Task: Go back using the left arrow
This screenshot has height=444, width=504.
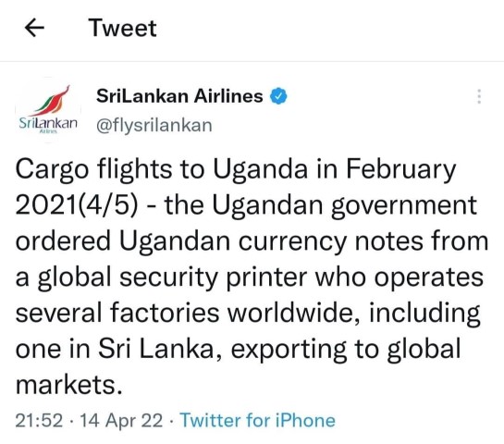Action: 34,28
